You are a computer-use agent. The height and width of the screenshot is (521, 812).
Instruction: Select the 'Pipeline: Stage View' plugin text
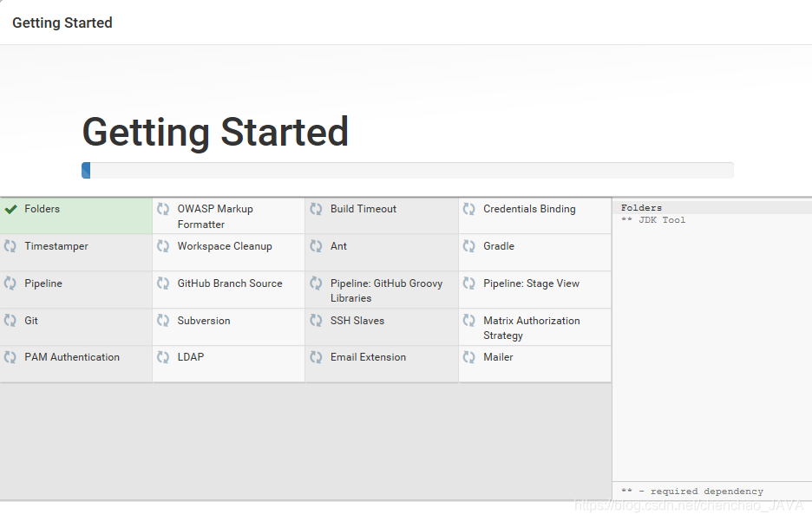[531, 283]
